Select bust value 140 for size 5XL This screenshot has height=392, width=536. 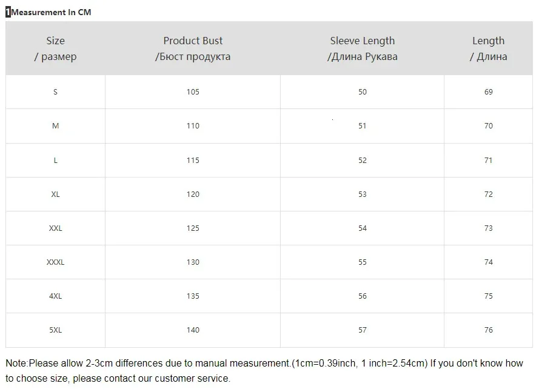[193, 330]
